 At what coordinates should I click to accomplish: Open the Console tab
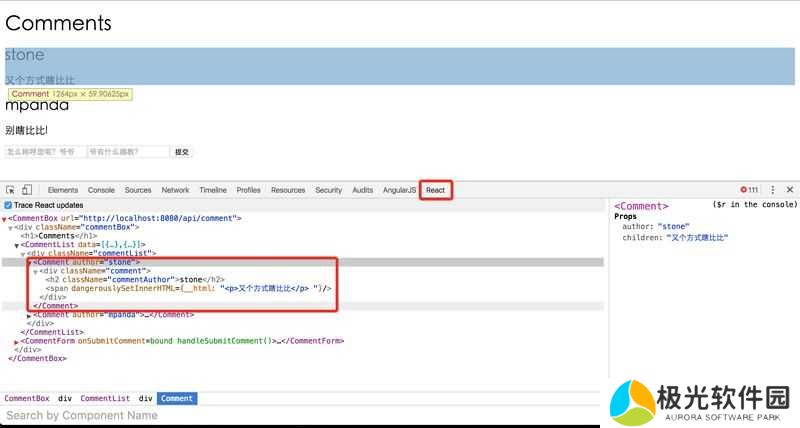(x=101, y=190)
